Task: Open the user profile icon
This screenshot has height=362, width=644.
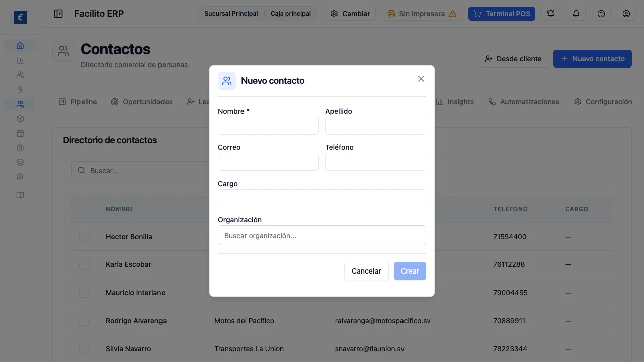Action: click(626, 14)
